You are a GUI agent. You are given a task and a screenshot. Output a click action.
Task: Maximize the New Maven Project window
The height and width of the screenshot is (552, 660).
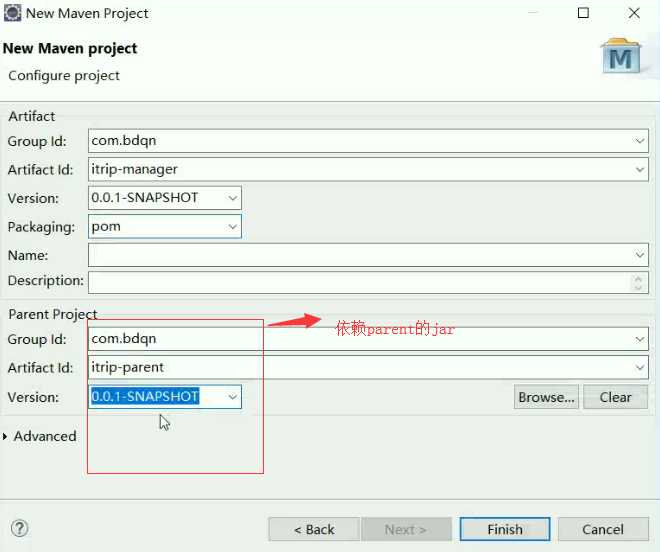583,13
